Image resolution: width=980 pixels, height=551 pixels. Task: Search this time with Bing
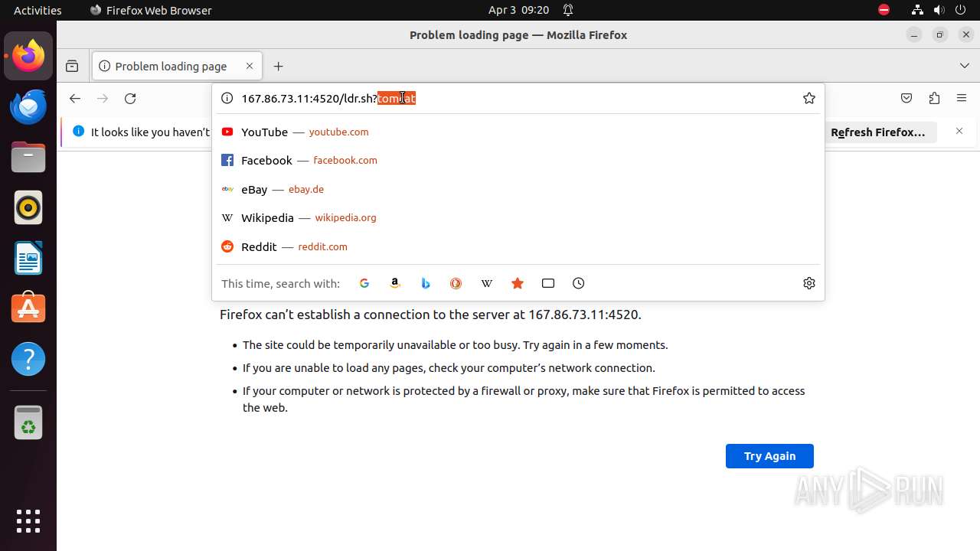click(x=426, y=283)
